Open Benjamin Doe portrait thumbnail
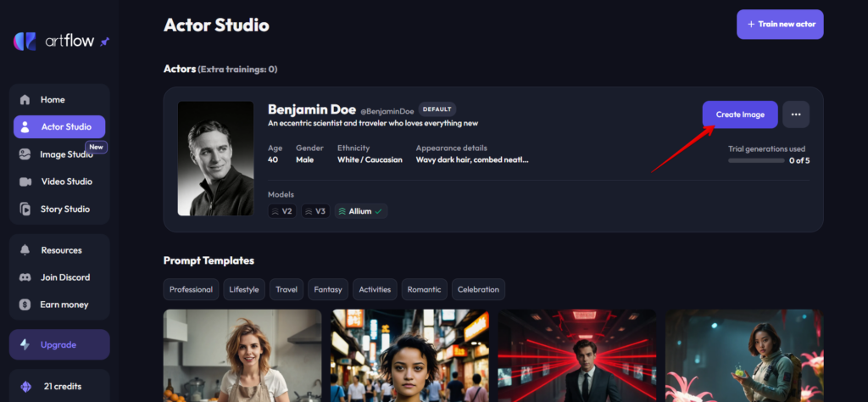 (x=216, y=159)
